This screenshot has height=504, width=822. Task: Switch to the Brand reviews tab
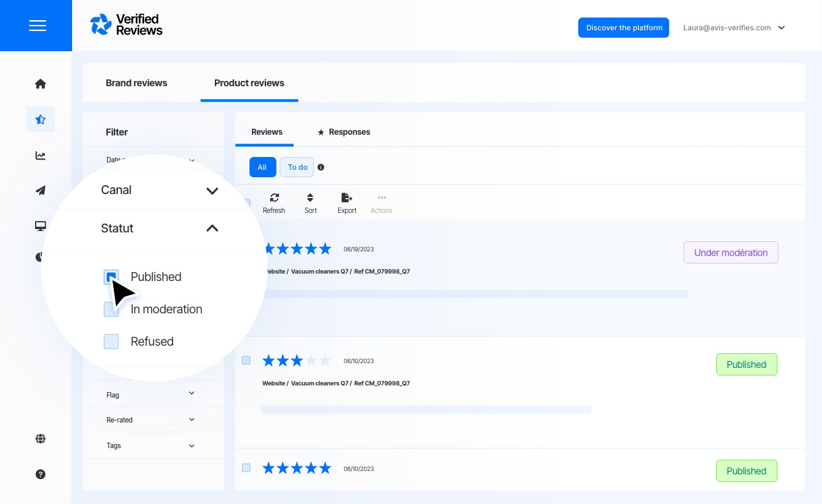tap(136, 84)
